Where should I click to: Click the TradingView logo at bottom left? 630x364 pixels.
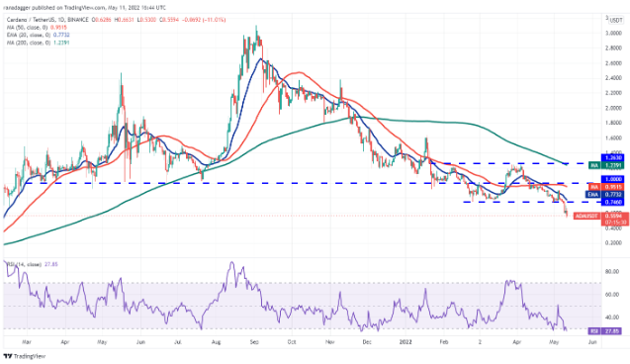pos(24,356)
